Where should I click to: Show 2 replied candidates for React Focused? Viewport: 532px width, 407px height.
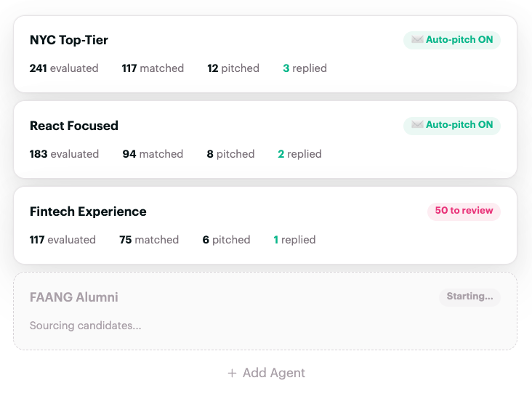(x=299, y=154)
